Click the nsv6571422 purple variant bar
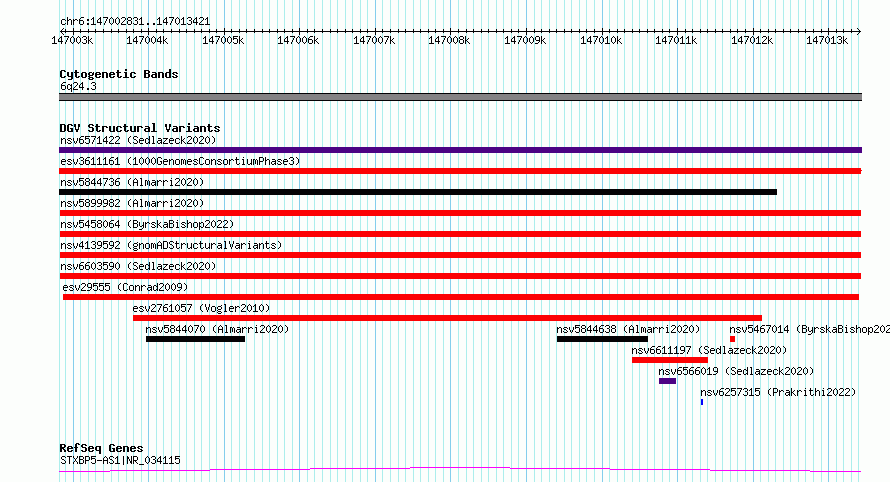Screen dimensions: 890x482 [x=460, y=150]
